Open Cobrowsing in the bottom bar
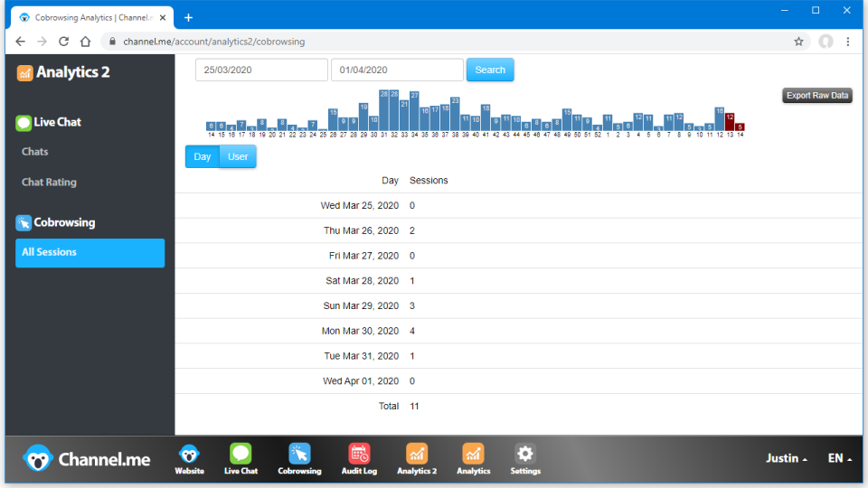The image size is (868, 488). (299, 459)
